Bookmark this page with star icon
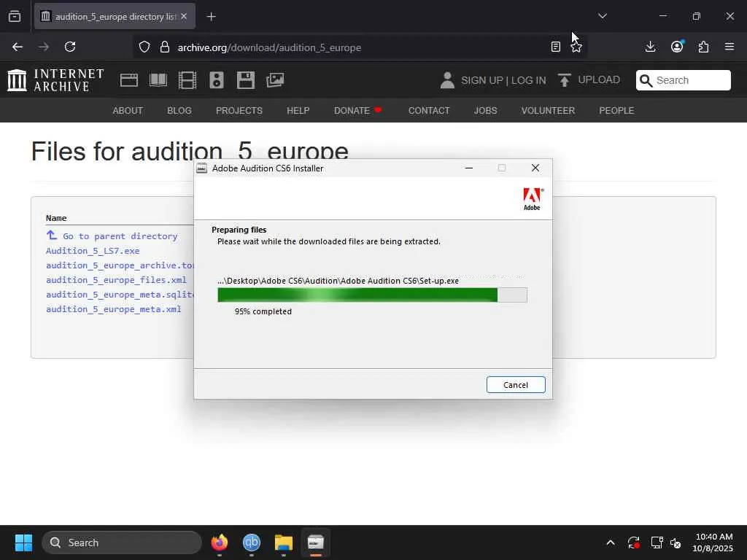747x560 pixels. coord(576,47)
